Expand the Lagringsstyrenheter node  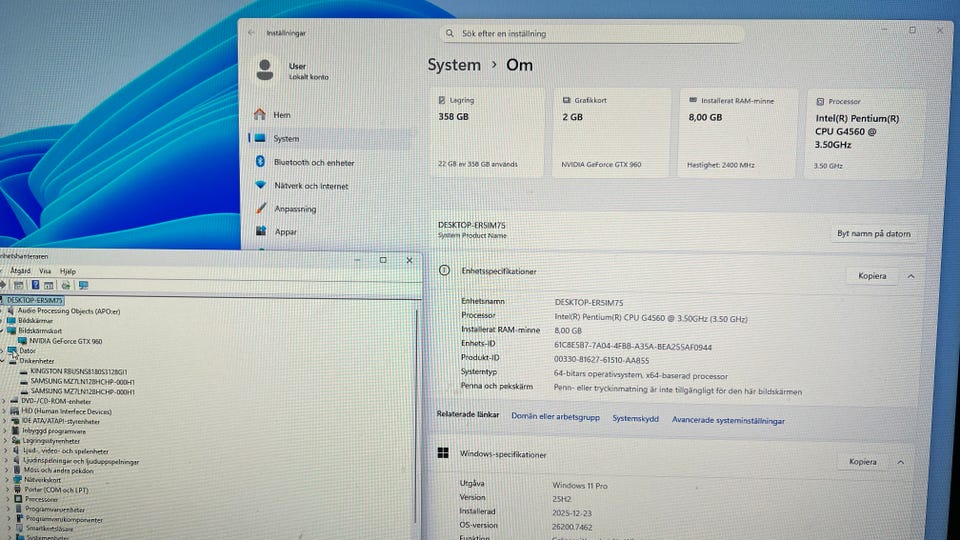point(6,441)
